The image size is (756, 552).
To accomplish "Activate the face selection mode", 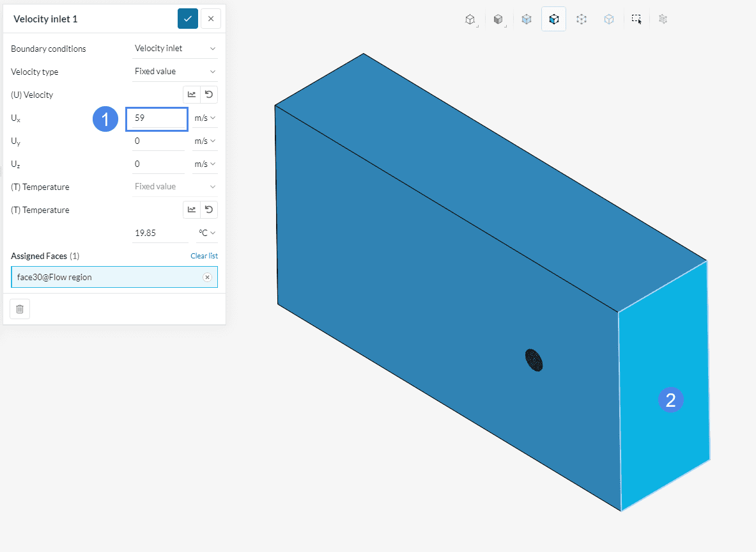I will tap(553, 19).
